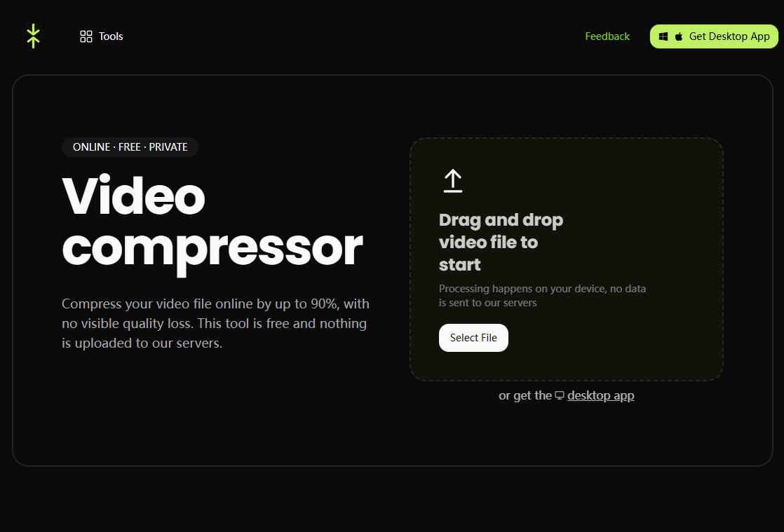Click the Apple logo icon in header button
The width and height of the screenshot is (784, 532).
679,36
